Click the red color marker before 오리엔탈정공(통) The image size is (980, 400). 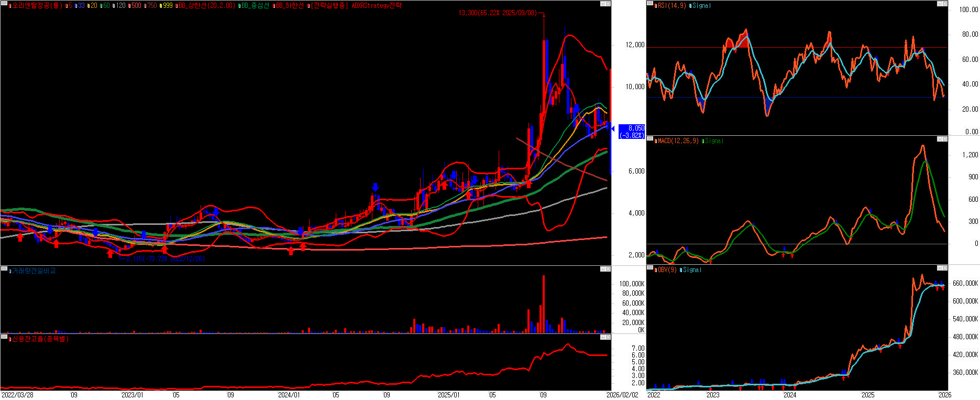pyautogui.click(x=10, y=6)
